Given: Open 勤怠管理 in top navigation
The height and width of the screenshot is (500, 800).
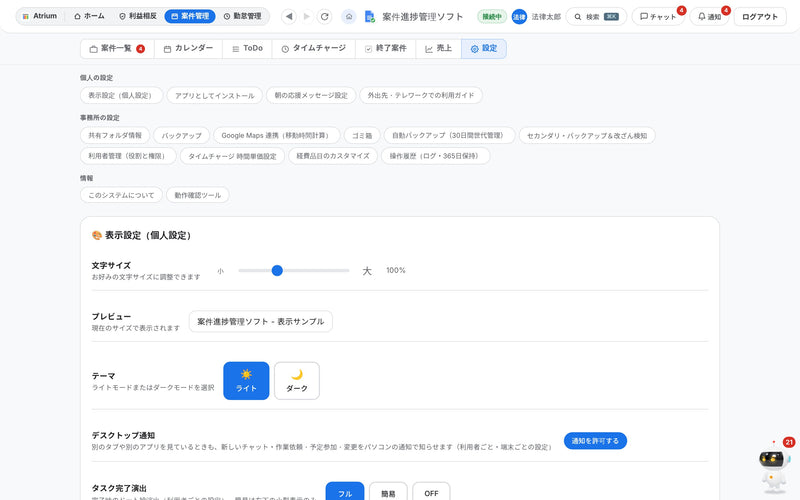Looking at the screenshot, I should click(x=242, y=16).
